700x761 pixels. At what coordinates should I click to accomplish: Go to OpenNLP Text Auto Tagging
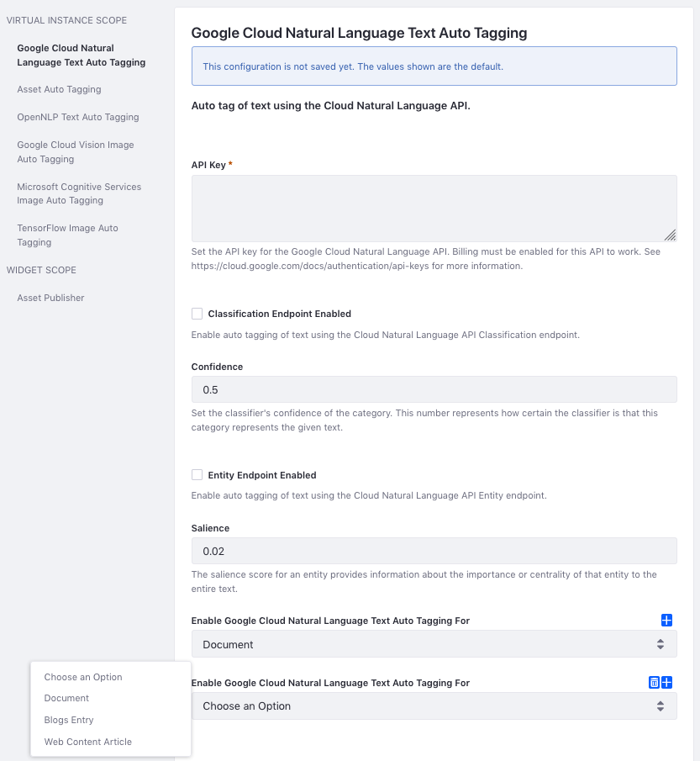78,117
